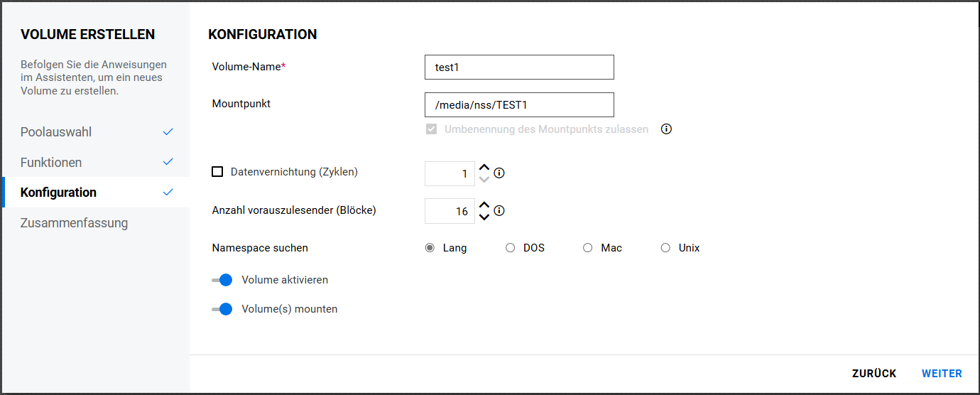
Task: Decrease read-ahead blocks with down arrow
Action: coord(484,217)
